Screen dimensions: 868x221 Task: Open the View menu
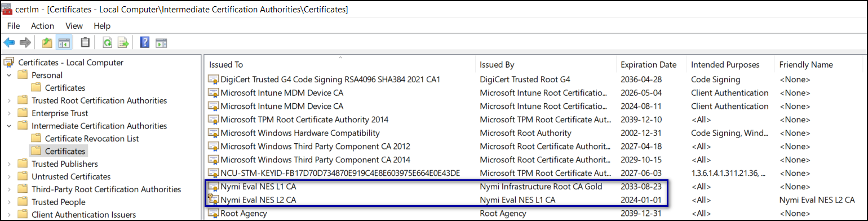pos(74,26)
